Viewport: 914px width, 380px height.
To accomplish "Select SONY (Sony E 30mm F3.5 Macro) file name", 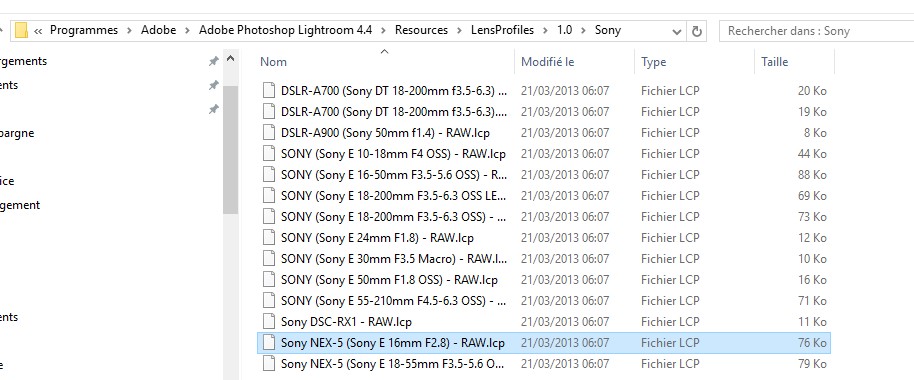I will (x=394, y=259).
